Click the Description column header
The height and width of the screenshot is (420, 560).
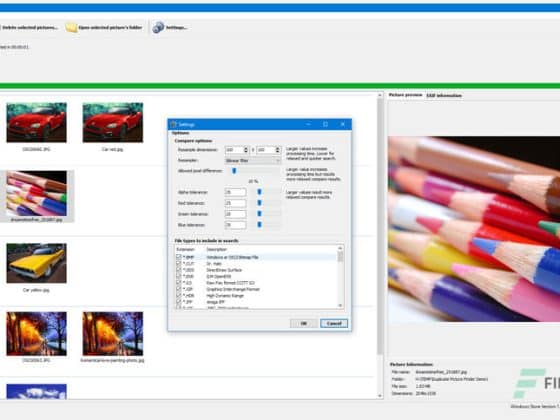216,249
